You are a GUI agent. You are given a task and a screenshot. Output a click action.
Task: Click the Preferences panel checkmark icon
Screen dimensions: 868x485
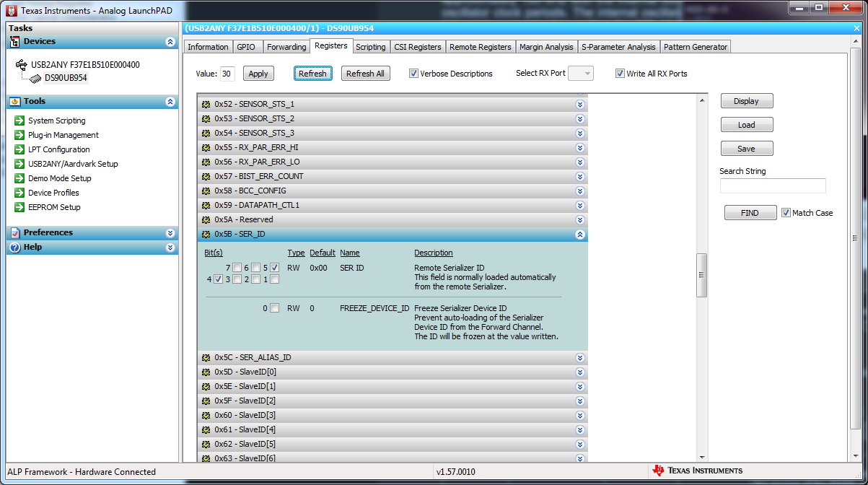15,233
